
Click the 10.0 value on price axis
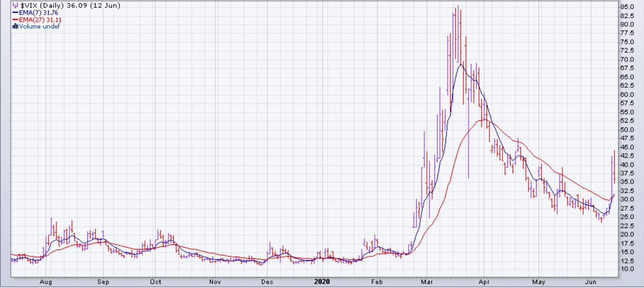627,269
